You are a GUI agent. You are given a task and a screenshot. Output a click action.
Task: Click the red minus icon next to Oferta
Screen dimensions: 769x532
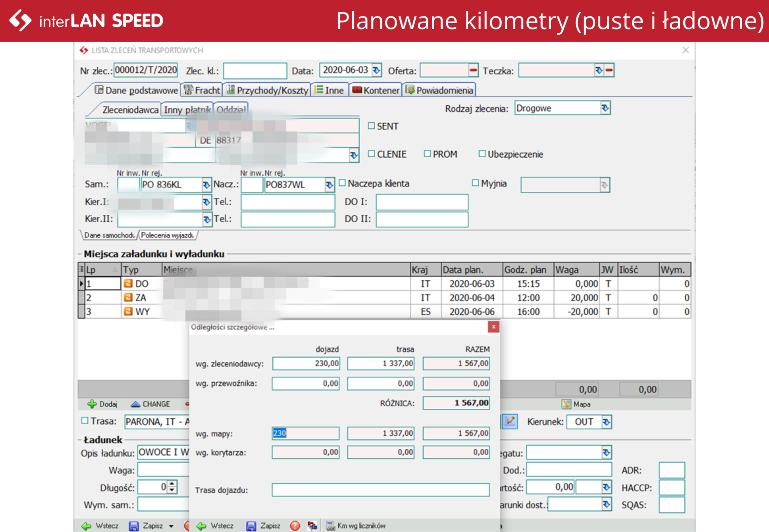pos(473,70)
